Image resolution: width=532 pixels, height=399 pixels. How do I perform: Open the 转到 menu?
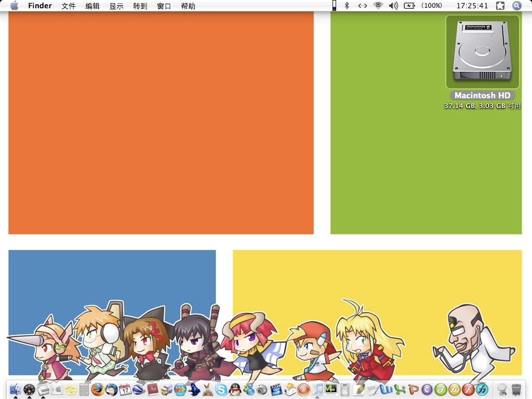coord(140,6)
